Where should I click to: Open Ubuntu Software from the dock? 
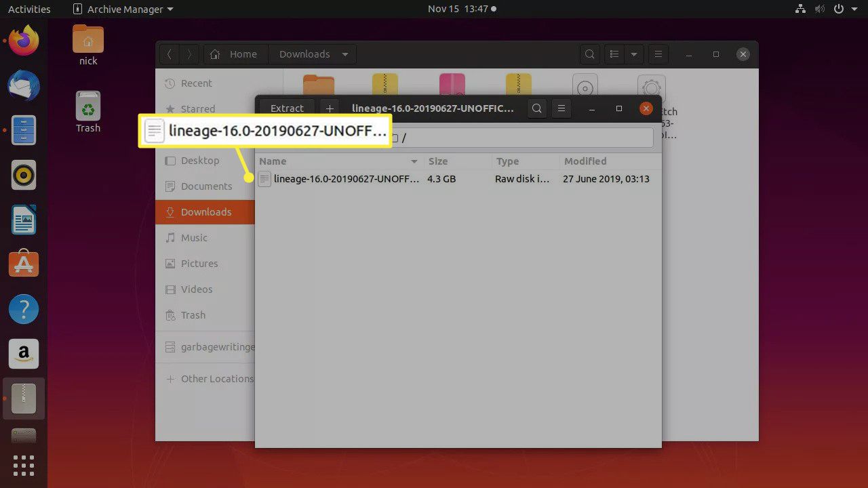coord(24,264)
